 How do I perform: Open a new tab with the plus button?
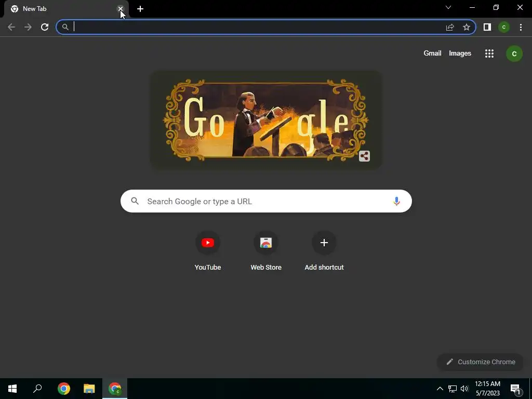(x=140, y=9)
